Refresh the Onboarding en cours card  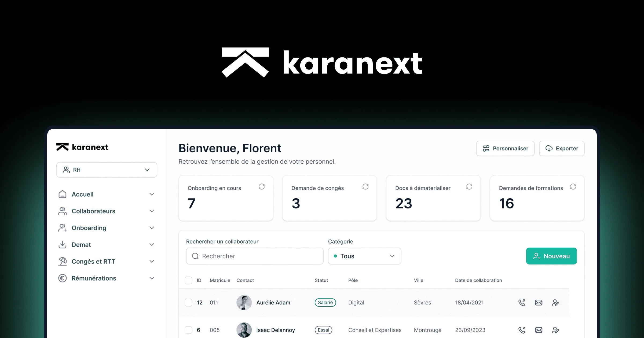click(262, 186)
